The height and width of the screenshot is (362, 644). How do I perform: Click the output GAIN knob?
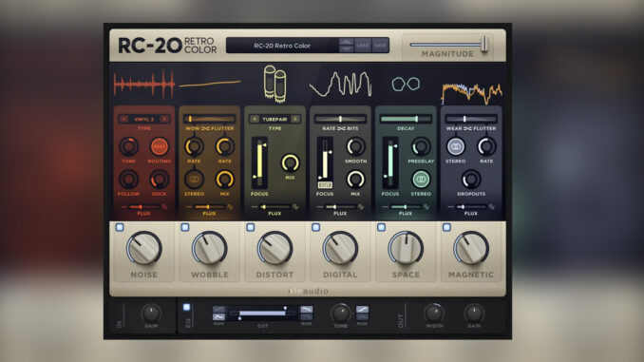(474, 314)
